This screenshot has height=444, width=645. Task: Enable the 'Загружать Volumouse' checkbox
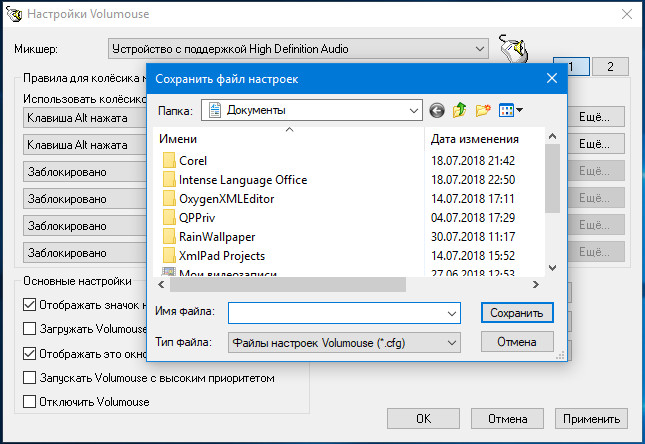29,329
